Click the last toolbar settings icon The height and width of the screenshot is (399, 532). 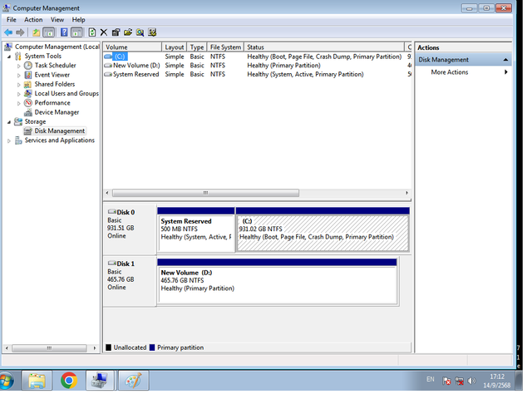(x=152, y=33)
